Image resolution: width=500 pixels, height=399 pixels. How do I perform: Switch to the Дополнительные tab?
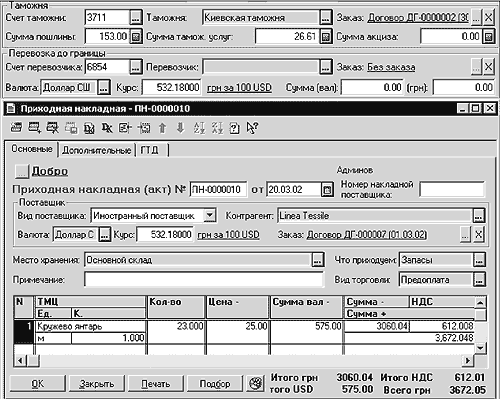pyautogui.click(x=97, y=150)
